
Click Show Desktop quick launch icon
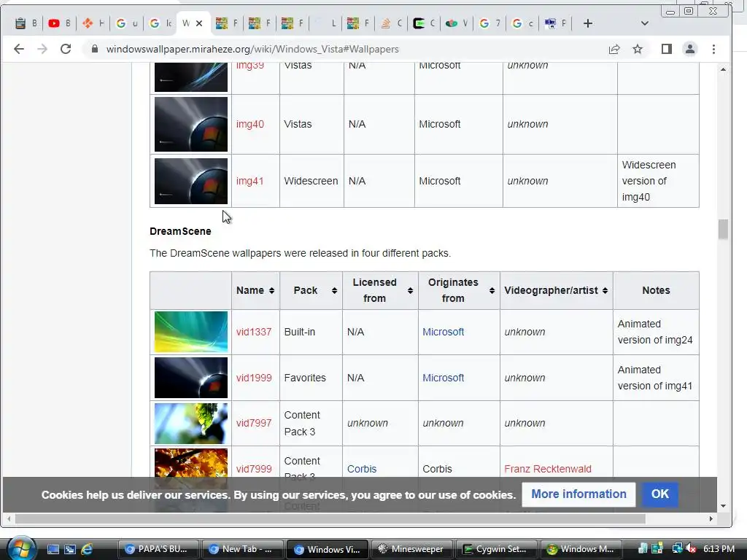(53, 550)
